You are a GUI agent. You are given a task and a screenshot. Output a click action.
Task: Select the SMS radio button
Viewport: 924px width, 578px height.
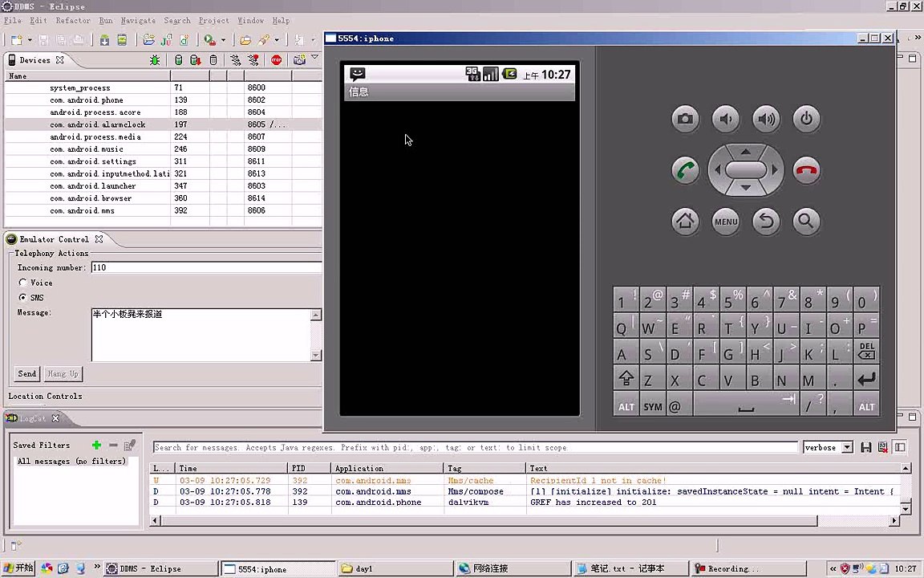coord(22,297)
